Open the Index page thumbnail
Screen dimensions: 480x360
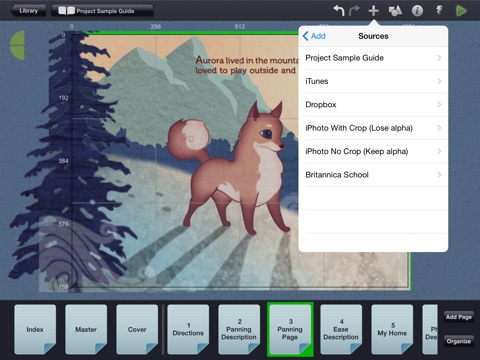tap(35, 329)
